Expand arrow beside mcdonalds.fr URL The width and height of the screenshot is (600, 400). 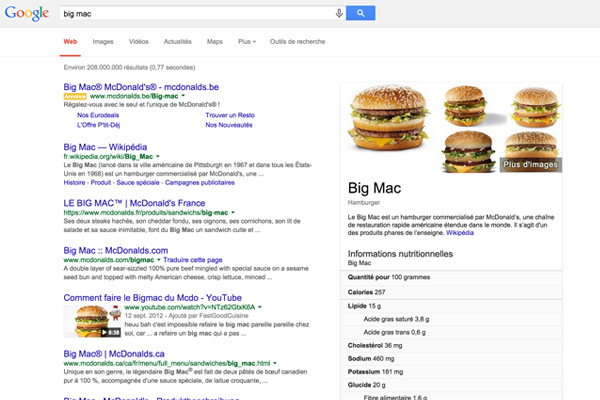[233, 212]
